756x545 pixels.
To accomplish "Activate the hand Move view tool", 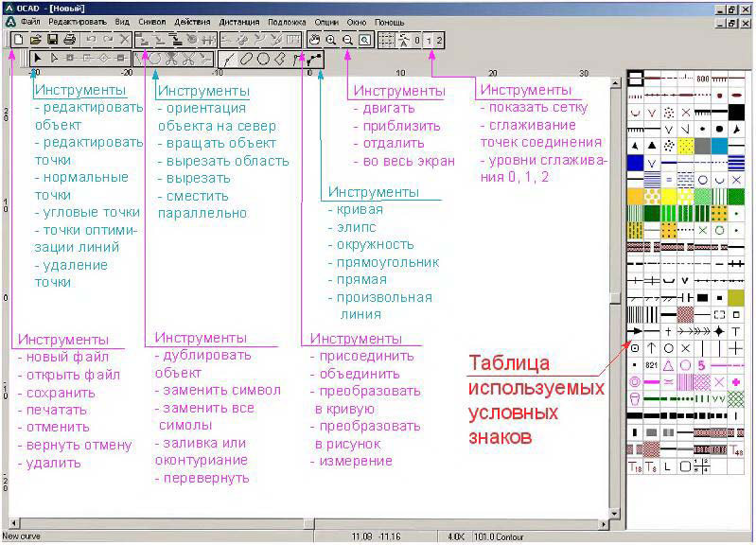I will tap(314, 40).
